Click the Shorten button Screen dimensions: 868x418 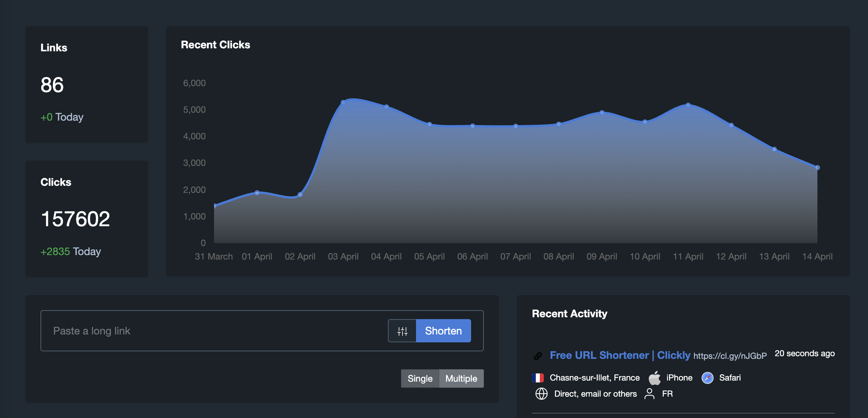(x=443, y=331)
